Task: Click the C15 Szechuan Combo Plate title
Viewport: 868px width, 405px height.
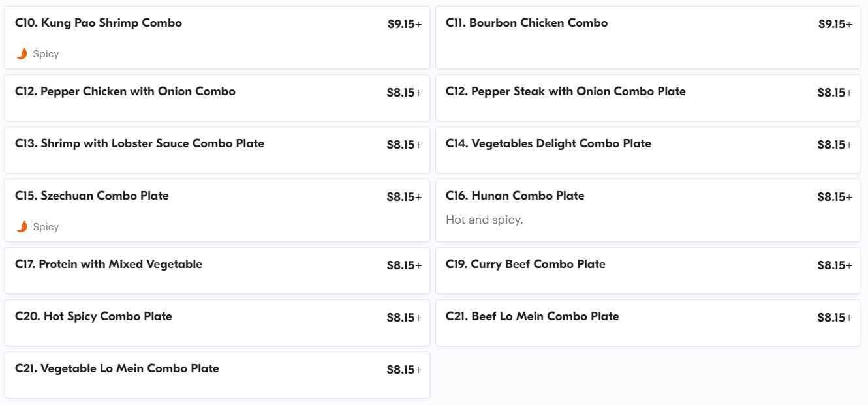Action: (92, 196)
